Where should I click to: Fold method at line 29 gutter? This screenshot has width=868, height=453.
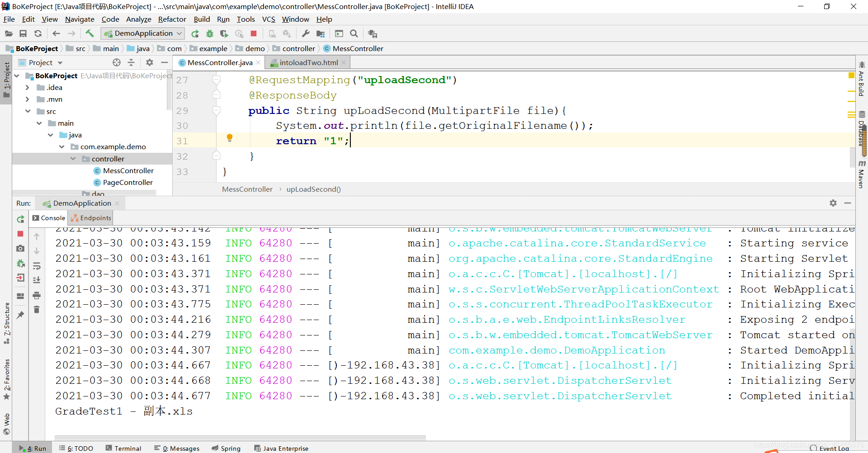pyautogui.click(x=217, y=110)
